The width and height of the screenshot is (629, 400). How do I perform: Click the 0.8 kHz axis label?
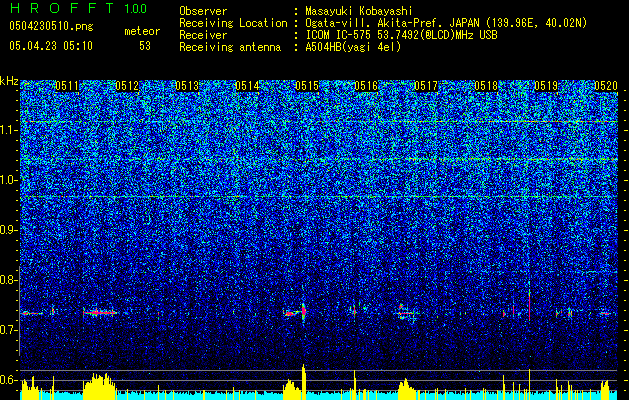tap(9, 280)
